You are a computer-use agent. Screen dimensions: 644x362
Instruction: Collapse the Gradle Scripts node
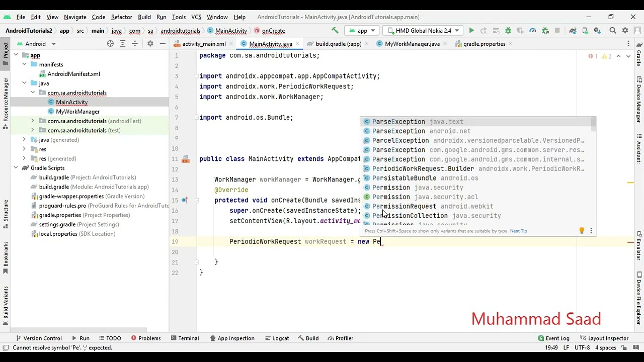[x=16, y=168]
